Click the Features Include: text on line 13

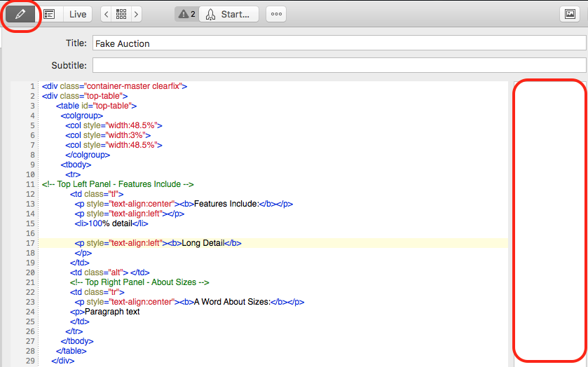[x=226, y=204]
